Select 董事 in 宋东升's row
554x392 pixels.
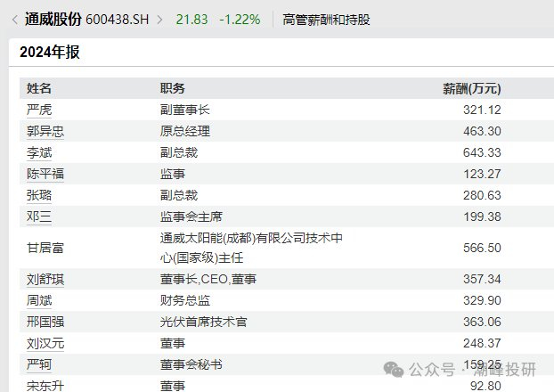click(x=173, y=386)
